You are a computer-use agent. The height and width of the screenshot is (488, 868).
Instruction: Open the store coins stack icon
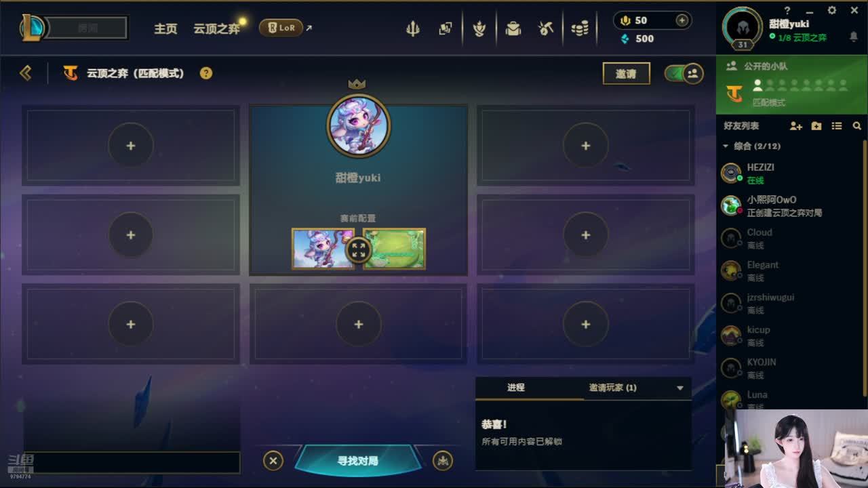[580, 28]
